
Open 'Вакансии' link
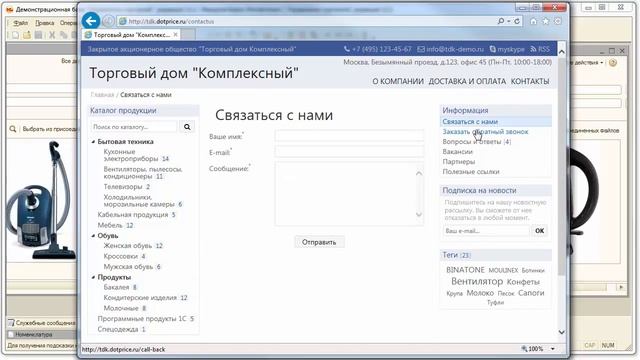(458, 152)
